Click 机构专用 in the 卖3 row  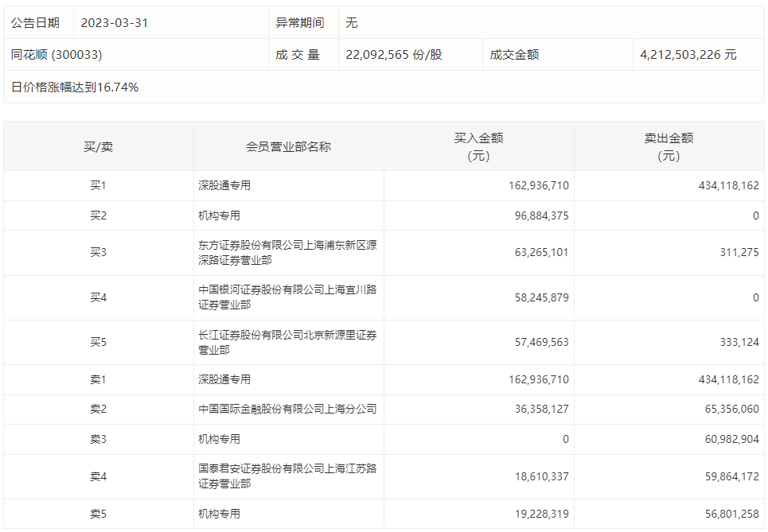220,439
